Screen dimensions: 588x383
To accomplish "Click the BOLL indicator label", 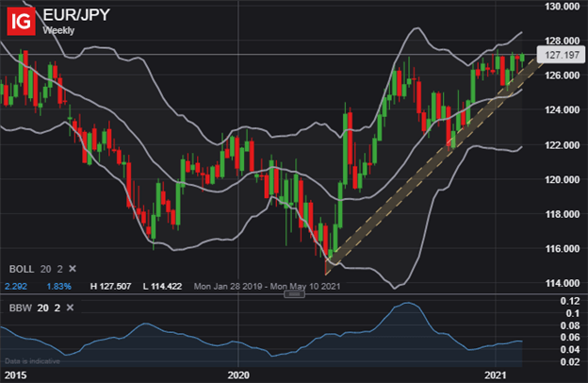I will pos(22,269).
